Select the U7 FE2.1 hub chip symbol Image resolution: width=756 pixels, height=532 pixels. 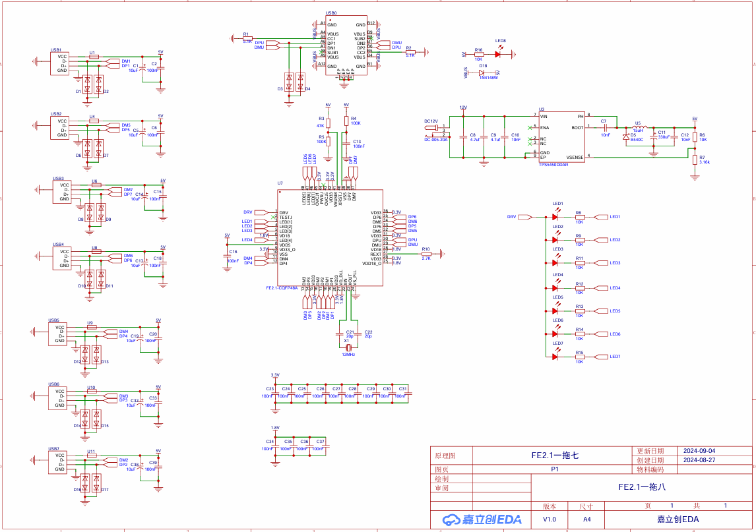331,237
